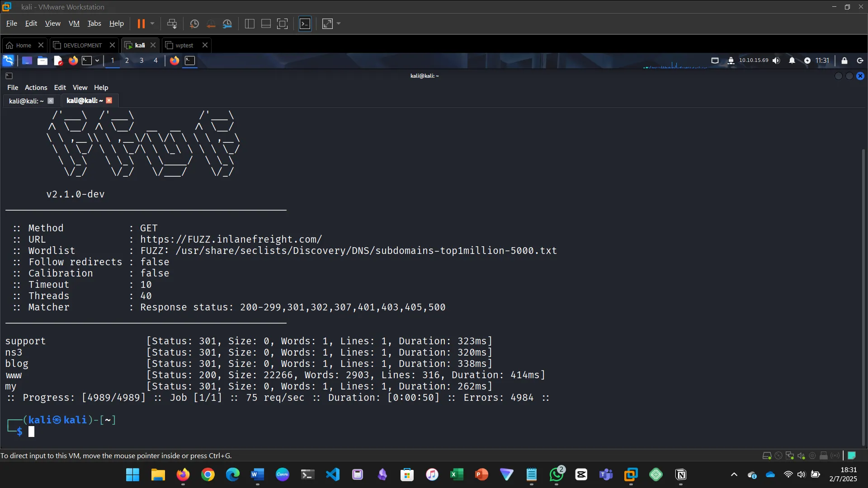Viewport: 868px width, 488px height.
Task: Open the Kali applications menu
Action: [x=8, y=60]
